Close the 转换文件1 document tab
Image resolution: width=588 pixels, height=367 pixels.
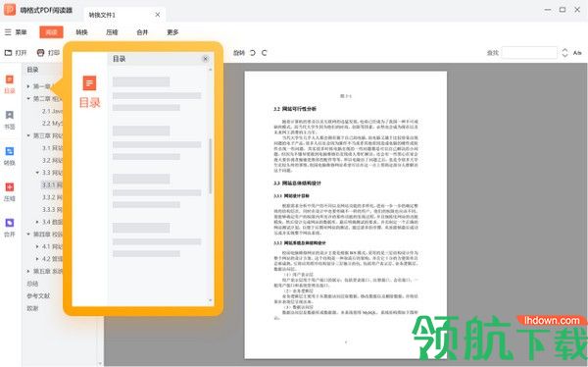[158, 15]
